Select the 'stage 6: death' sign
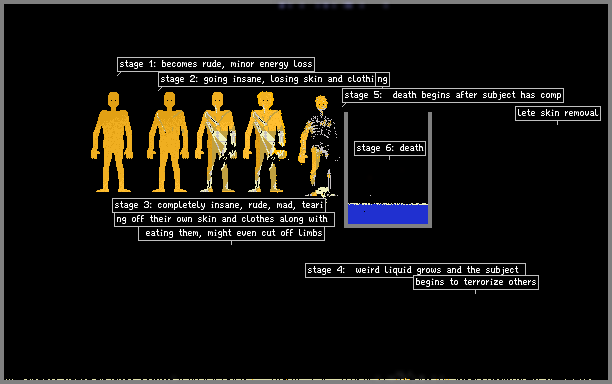The height and width of the screenshot is (384, 612). (x=390, y=148)
